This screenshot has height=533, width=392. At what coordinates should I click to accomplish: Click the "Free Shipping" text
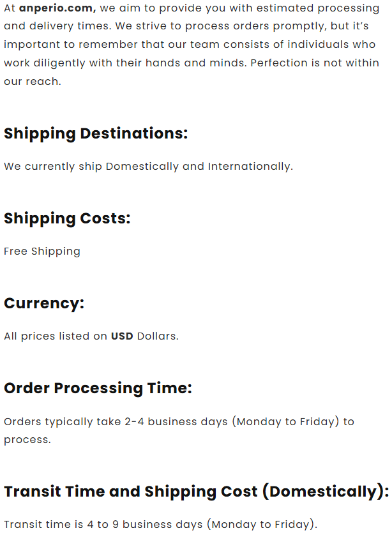pyautogui.click(x=42, y=251)
